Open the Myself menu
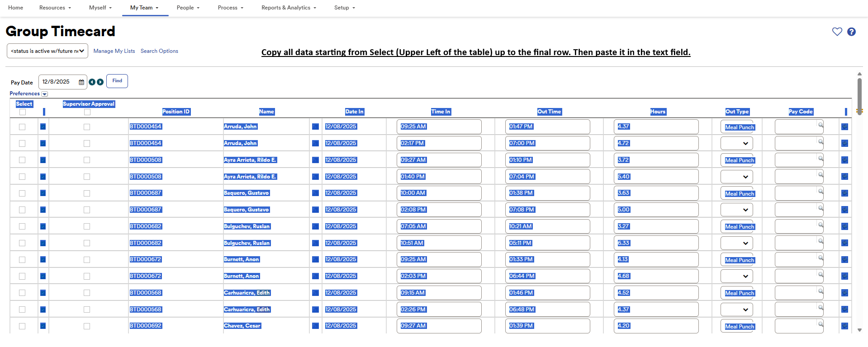The width and height of the screenshot is (868, 347). pyautogui.click(x=100, y=8)
